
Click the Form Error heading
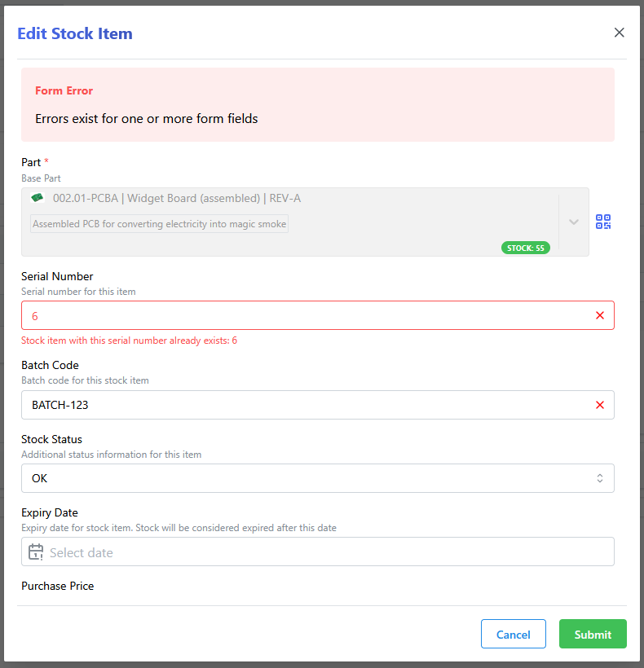(64, 90)
